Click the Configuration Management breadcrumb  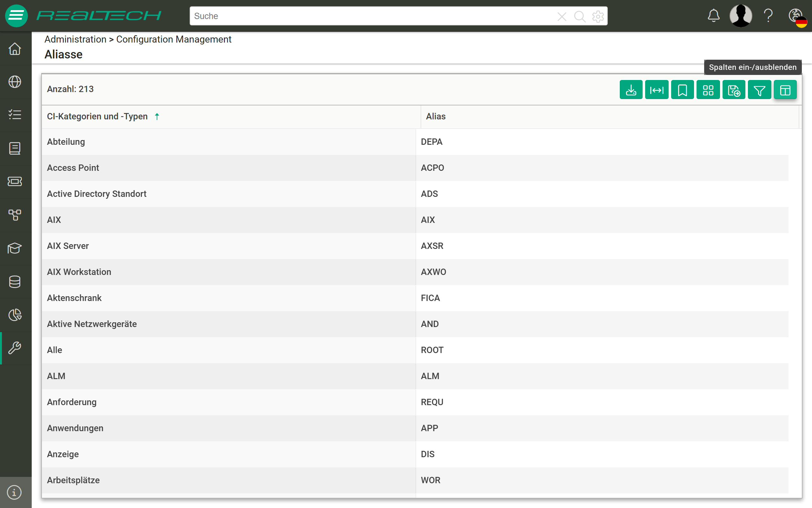(174, 39)
